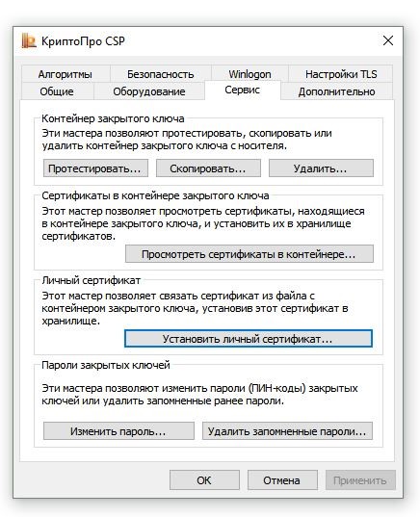Switch to the Общие tab
The image size is (420, 517).
click(x=57, y=91)
